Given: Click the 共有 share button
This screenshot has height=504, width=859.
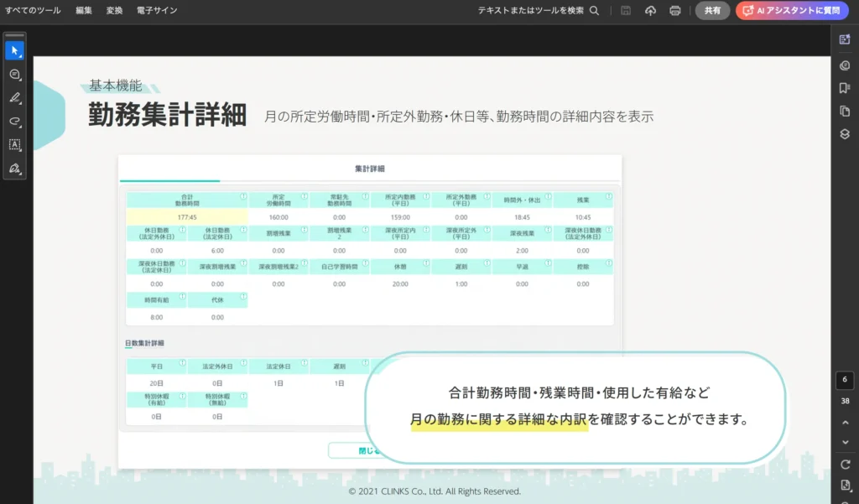Looking at the screenshot, I should 712,11.
